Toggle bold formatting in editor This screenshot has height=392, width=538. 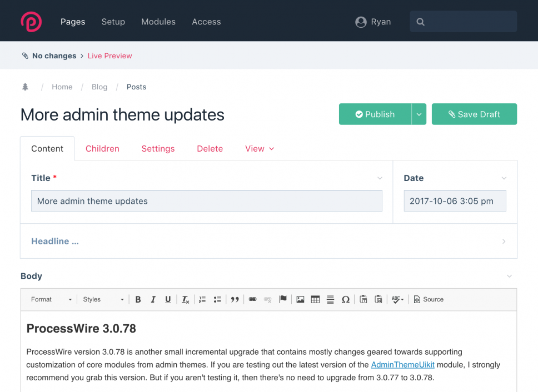(138, 299)
